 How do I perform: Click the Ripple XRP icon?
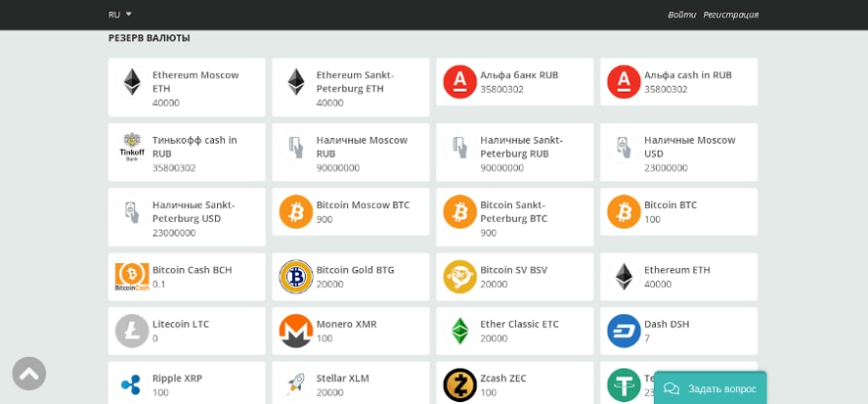click(132, 384)
